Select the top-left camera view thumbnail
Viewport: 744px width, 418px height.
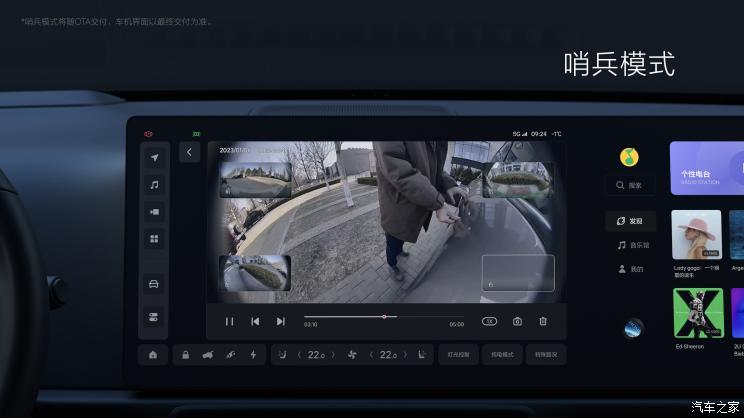255,180
